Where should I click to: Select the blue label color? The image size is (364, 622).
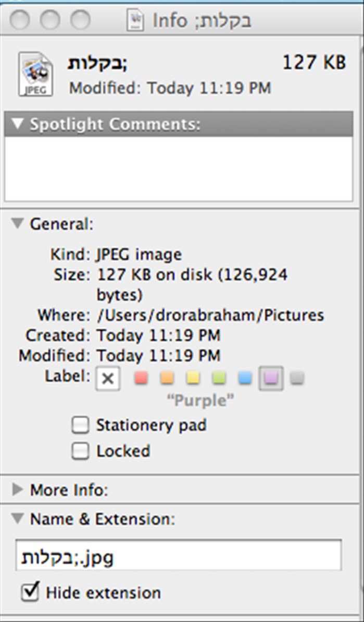pyautogui.click(x=245, y=378)
